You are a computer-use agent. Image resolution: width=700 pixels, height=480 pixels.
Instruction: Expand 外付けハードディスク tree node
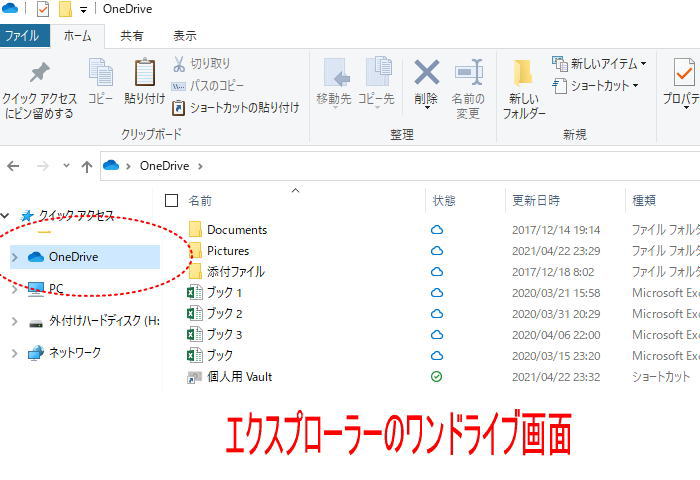pos(15,321)
